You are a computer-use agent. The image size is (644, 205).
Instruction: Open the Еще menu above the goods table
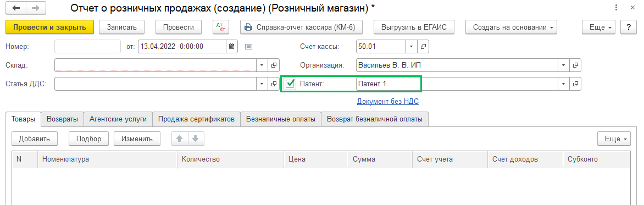(x=614, y=139)
